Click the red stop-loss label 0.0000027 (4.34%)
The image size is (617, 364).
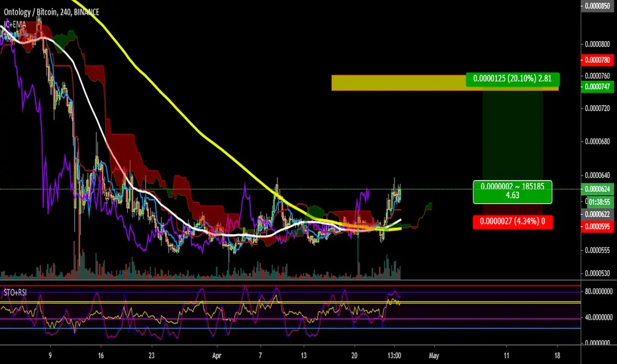click(x=512, y=222)
